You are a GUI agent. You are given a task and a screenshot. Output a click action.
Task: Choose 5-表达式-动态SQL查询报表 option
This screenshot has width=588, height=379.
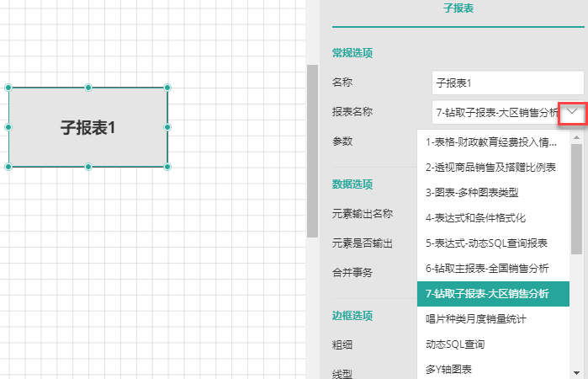pos(487,243)
